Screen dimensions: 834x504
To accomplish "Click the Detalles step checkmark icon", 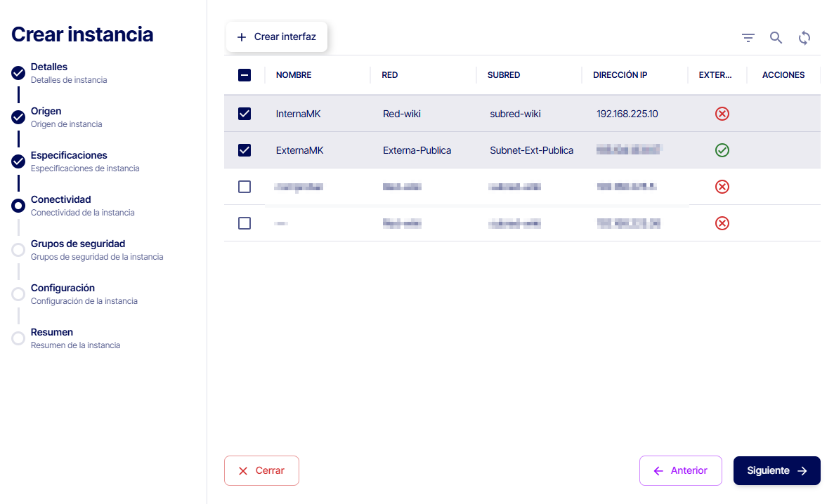I will [x=18, y=73].
